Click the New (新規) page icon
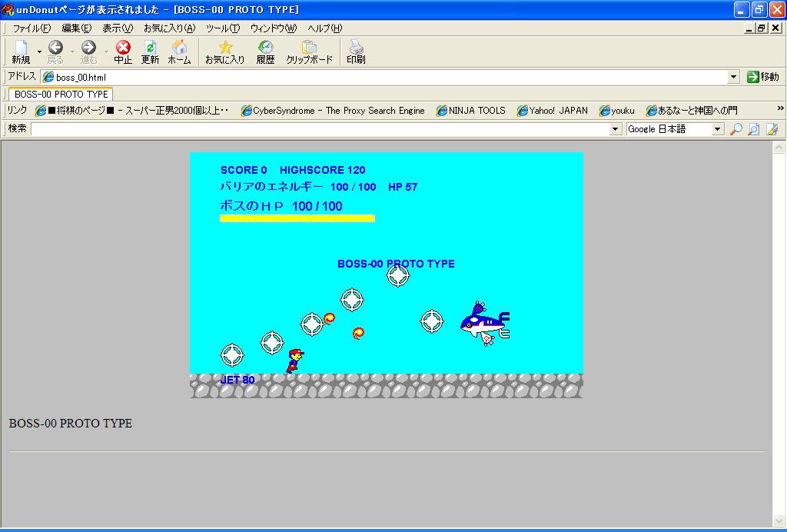Image resolution: width=787 pixels, height=532 pixels. click(21, 48)
